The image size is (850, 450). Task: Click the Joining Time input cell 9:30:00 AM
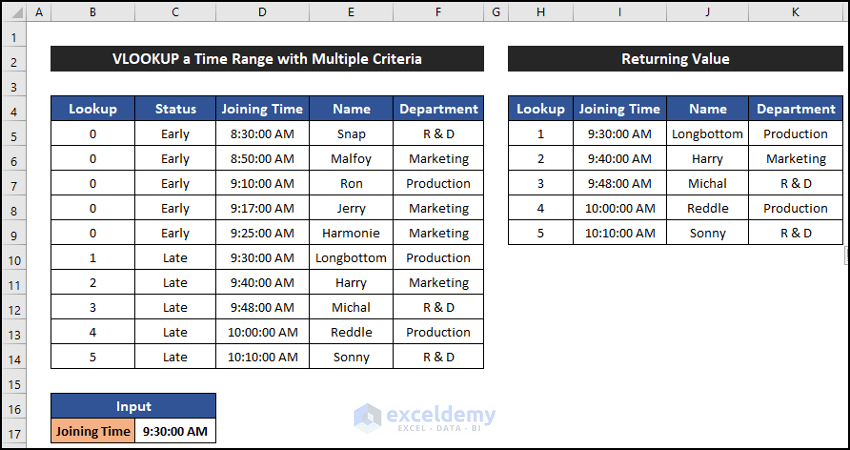pos(175,432)
